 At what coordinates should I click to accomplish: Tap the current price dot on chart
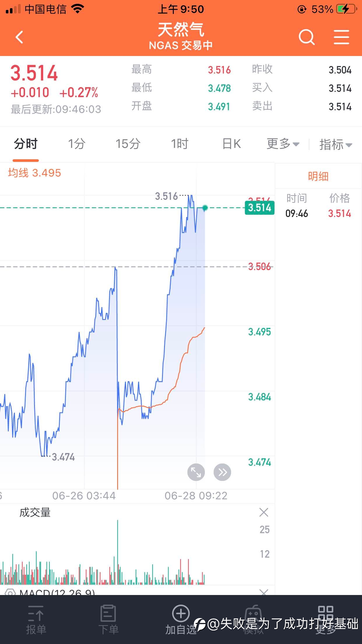[x=205, y=208]
